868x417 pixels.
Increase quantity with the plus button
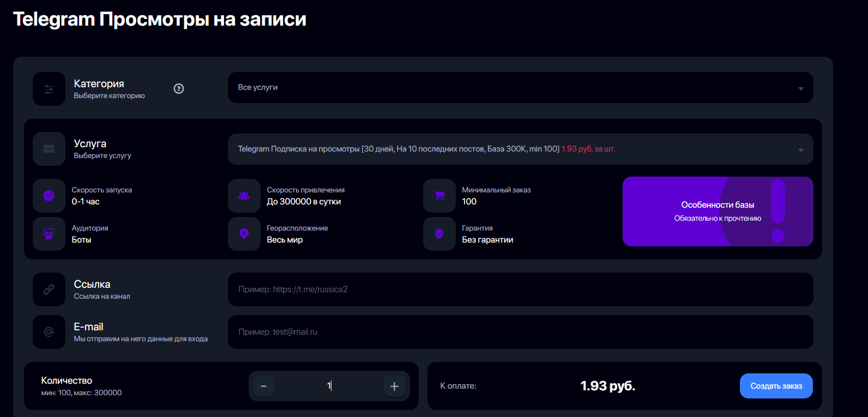pos(395,386)
